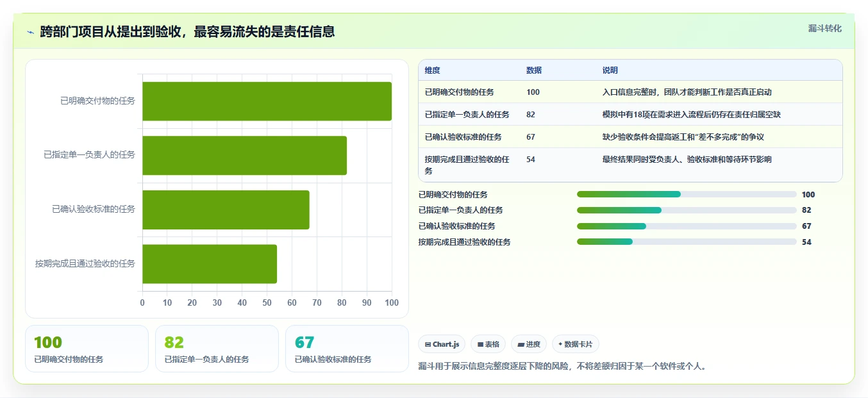Click the table value 82
Screen dimensions: 868x398
pos(531,115)
